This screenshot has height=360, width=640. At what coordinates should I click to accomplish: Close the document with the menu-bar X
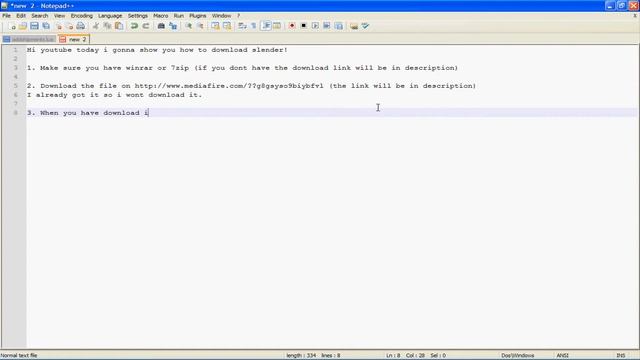pos(635,16)
